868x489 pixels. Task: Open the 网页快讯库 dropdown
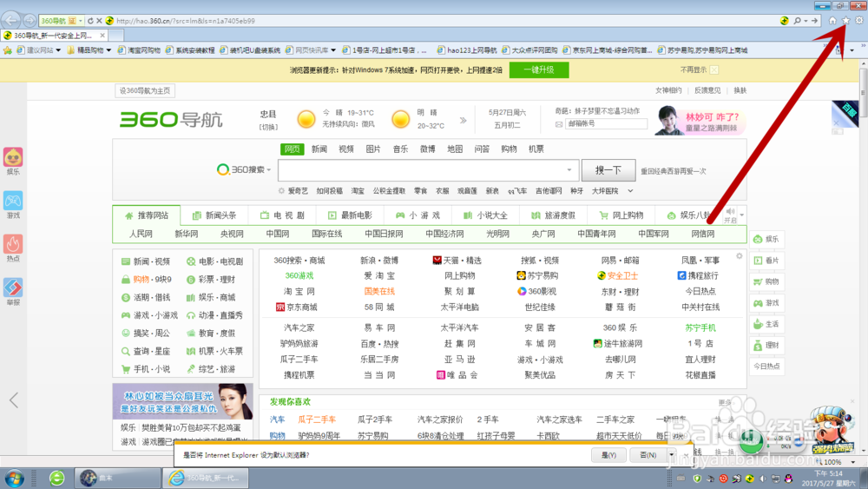333,50
